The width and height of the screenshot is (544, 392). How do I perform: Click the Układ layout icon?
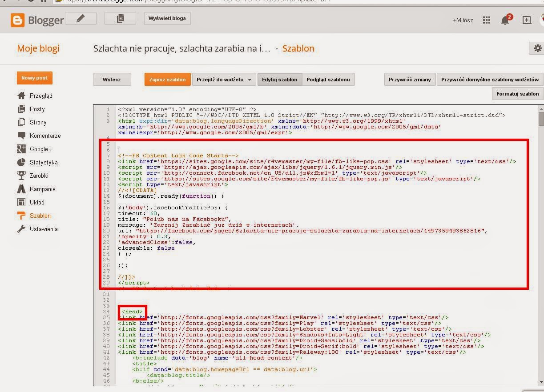tap(21, 202)
